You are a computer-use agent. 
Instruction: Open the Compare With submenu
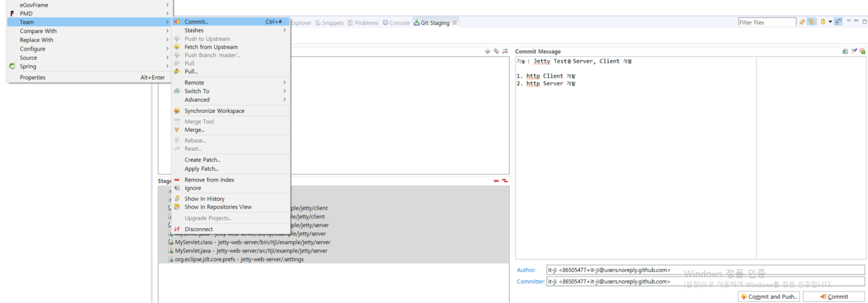coord(89,31)
